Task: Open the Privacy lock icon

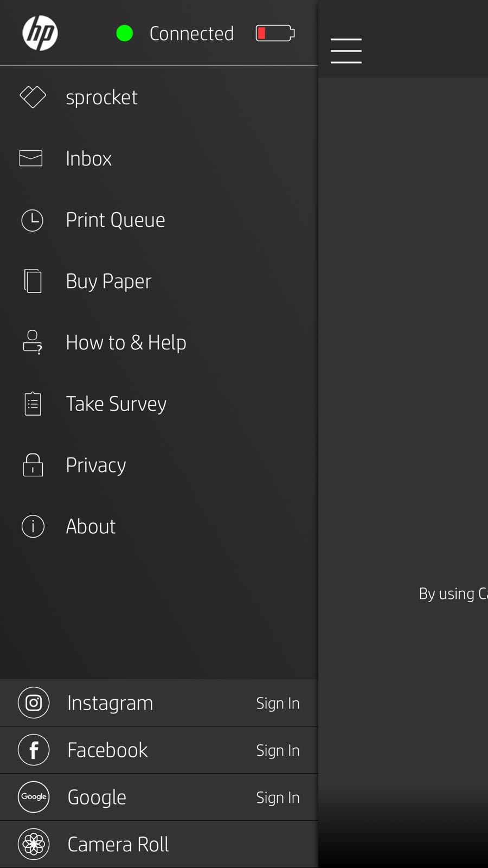Action: click(x=33, y=465)
